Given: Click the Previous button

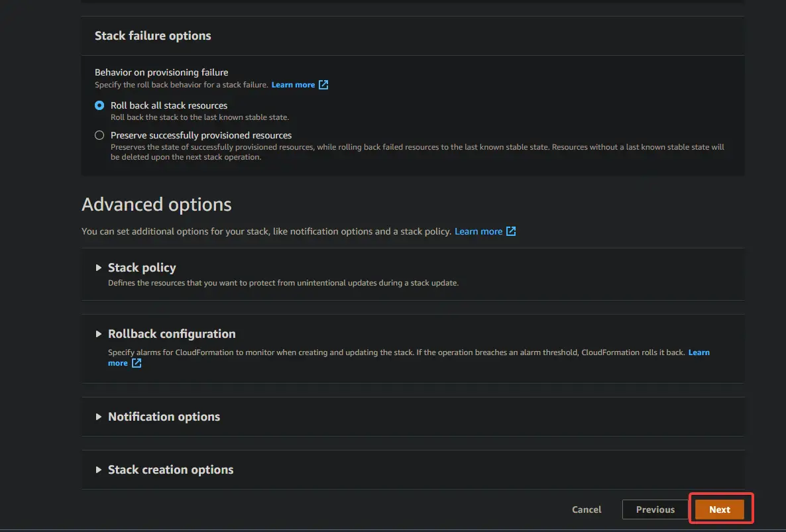Looking at the screenshot, I should 655,509.
